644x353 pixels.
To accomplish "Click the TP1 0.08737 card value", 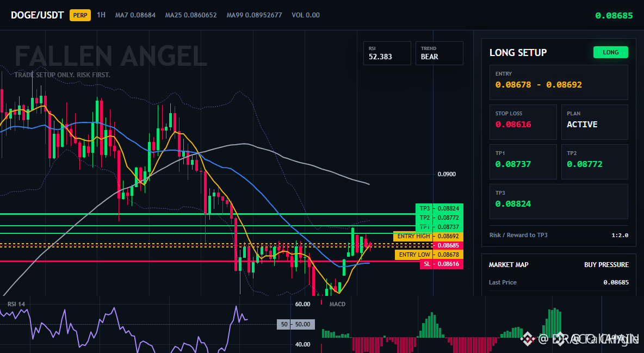I will [513, 164].
